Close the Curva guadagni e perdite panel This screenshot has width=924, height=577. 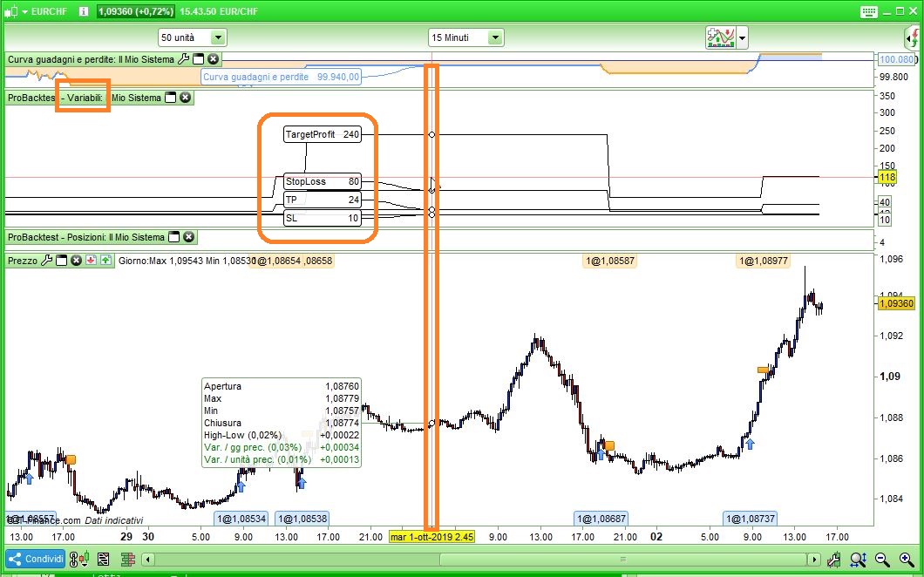pyautogui.click(x=214, y=59)
